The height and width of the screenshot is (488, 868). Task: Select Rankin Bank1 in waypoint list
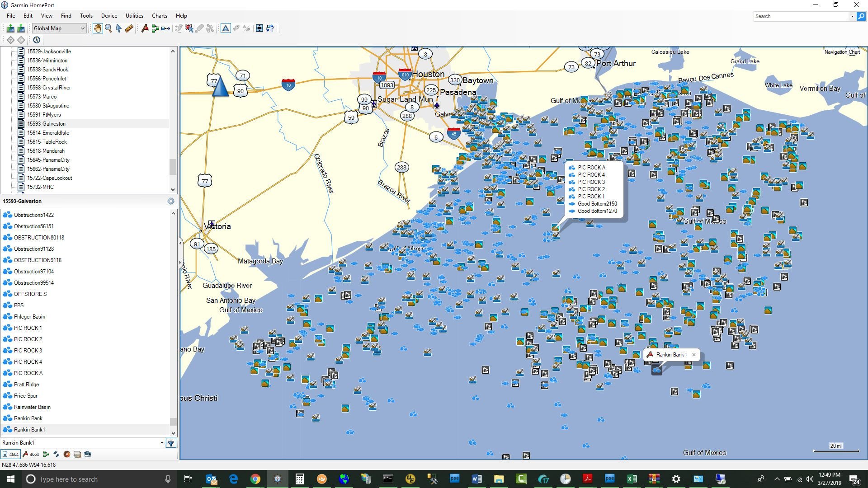29,430
